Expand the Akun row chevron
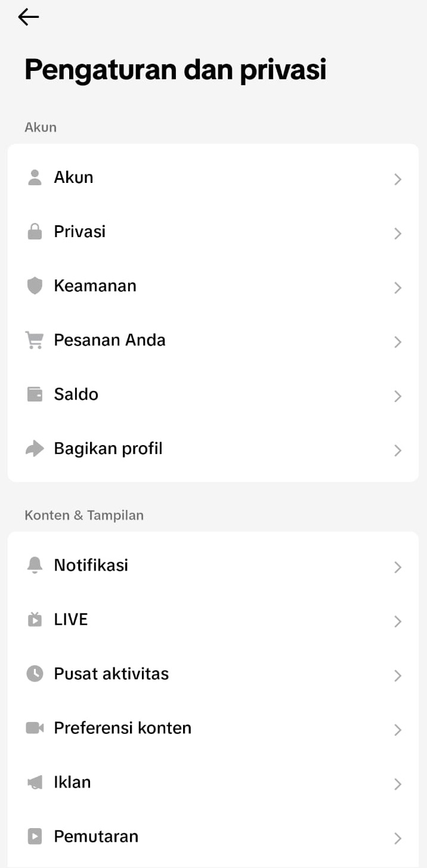The width and height of the screenshot is (427, 868). (398, 179)
